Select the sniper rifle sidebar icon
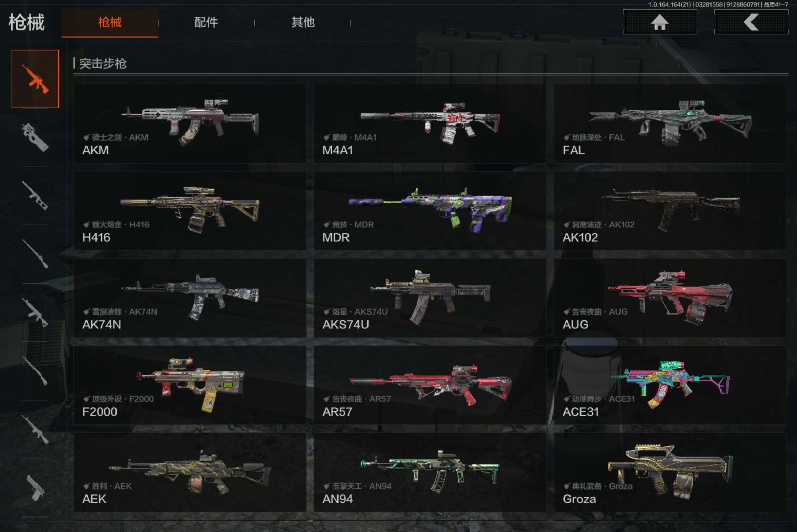 [35, 254]
